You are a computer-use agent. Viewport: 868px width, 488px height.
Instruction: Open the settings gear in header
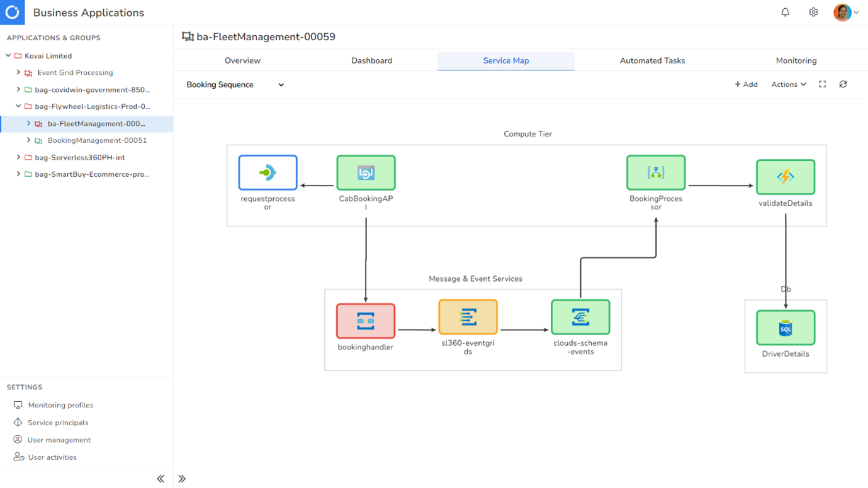point(813,13)
